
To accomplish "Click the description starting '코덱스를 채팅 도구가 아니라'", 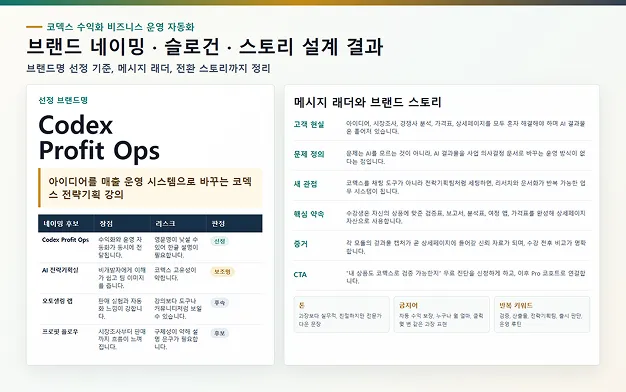I will (466, 188).
